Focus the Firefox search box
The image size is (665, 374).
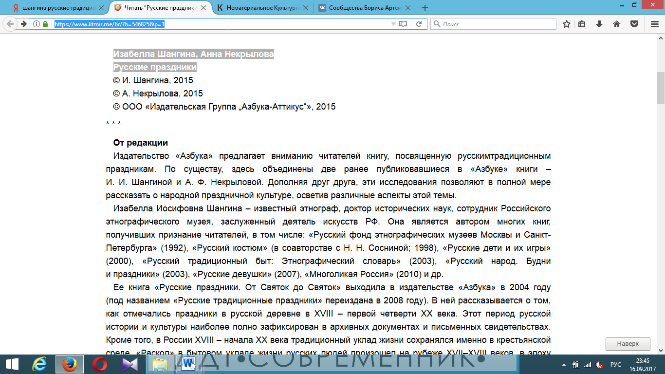[493, 24]
